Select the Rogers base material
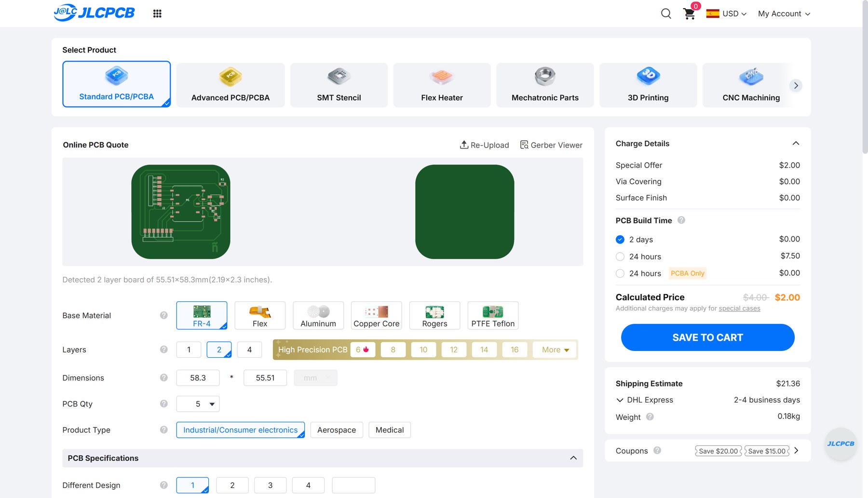The image size is (868, 498). click(x=434, y=315)
